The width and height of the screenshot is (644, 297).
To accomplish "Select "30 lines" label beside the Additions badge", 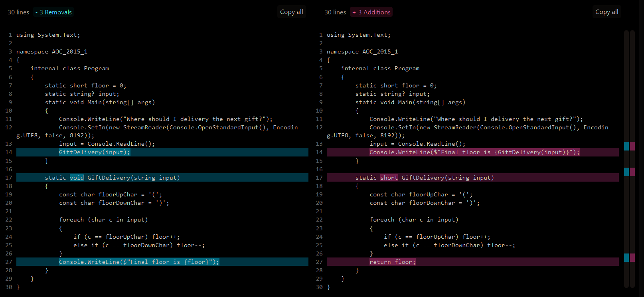I will click(x=335, y=12).
